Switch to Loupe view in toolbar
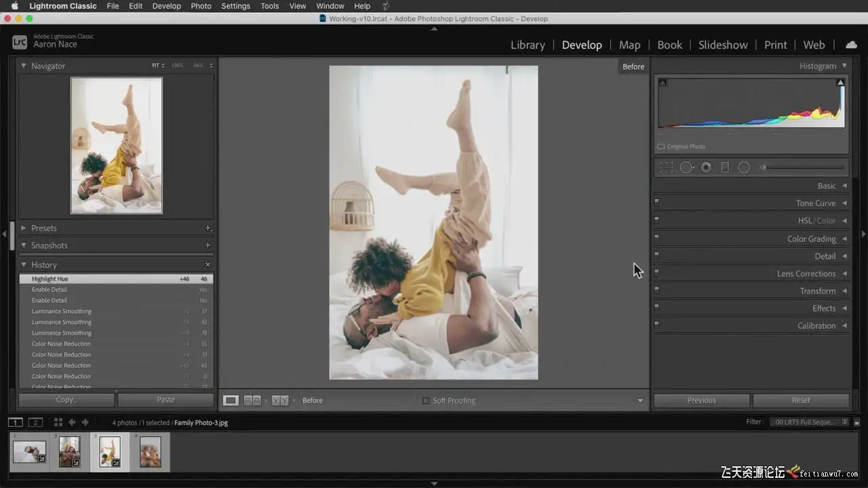The height and width of the screenshot is (488, 868). tap(231, 401)
